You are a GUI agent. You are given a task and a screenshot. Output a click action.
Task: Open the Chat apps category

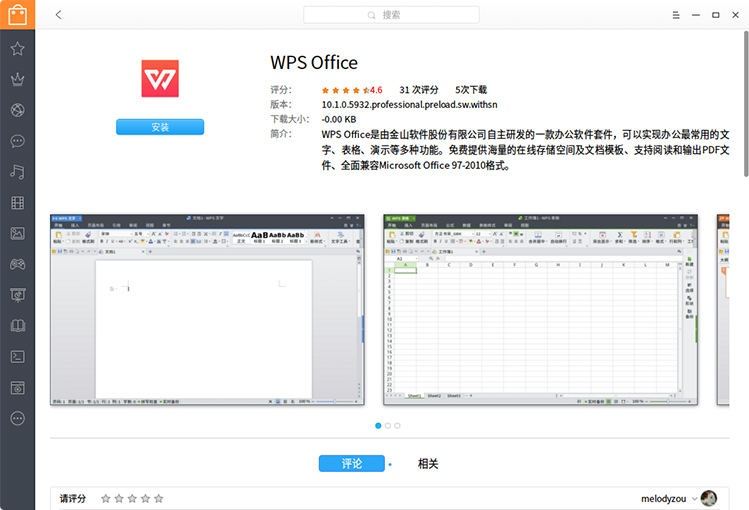click(x=17, y=141)
